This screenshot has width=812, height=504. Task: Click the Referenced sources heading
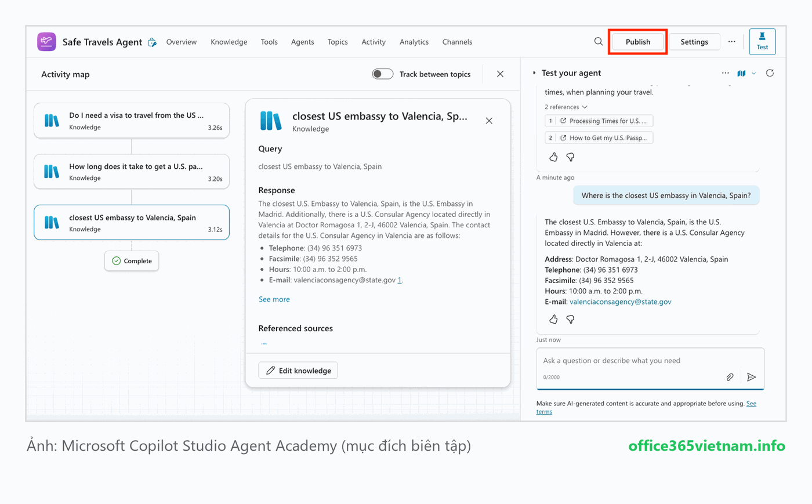click(x=295, y=328)
